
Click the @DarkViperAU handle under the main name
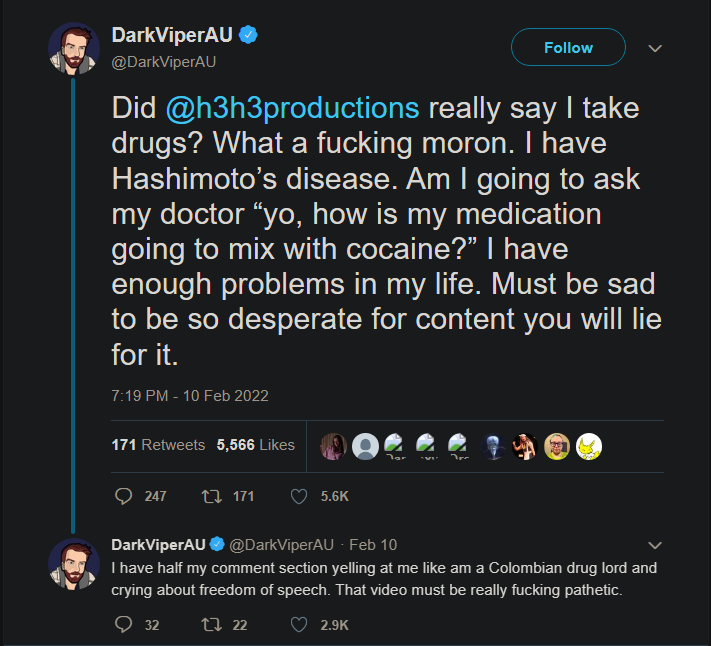[164, 61]
